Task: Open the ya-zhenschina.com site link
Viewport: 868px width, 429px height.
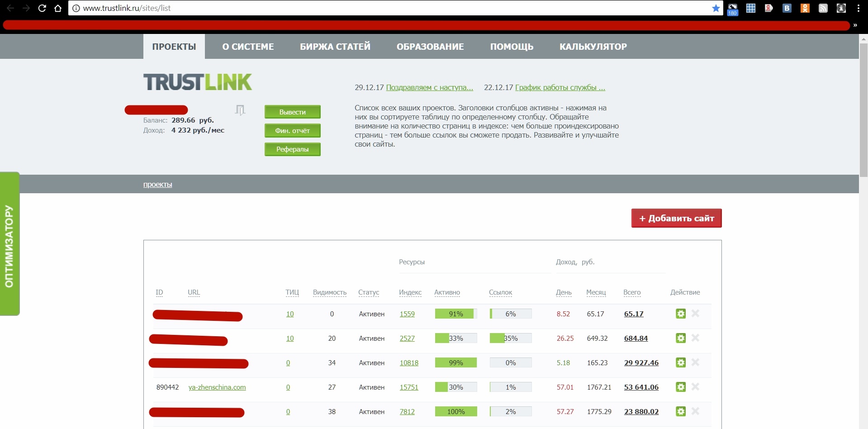Action: pyautogui.click(x=217, y=387)
